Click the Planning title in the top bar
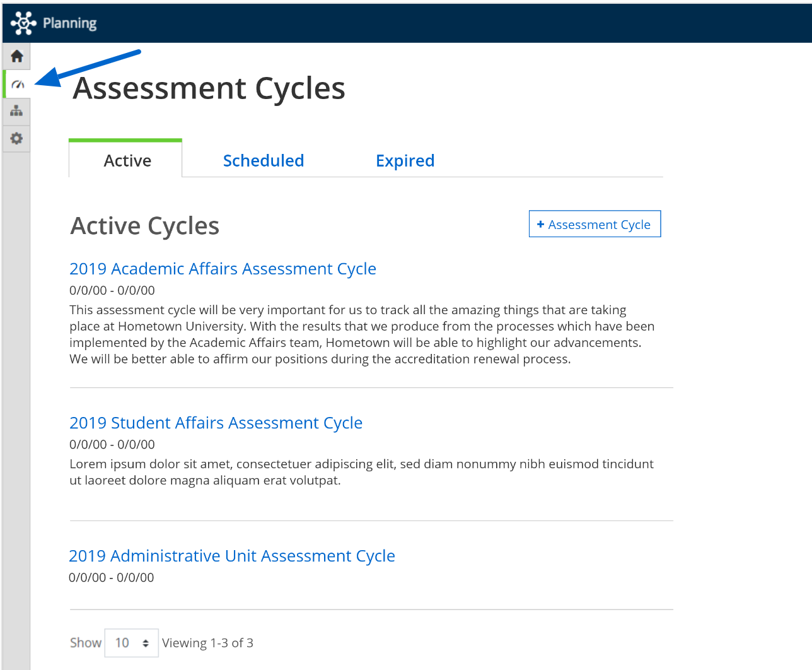Viewport: 812px width, 670px height. click(69, 23)
